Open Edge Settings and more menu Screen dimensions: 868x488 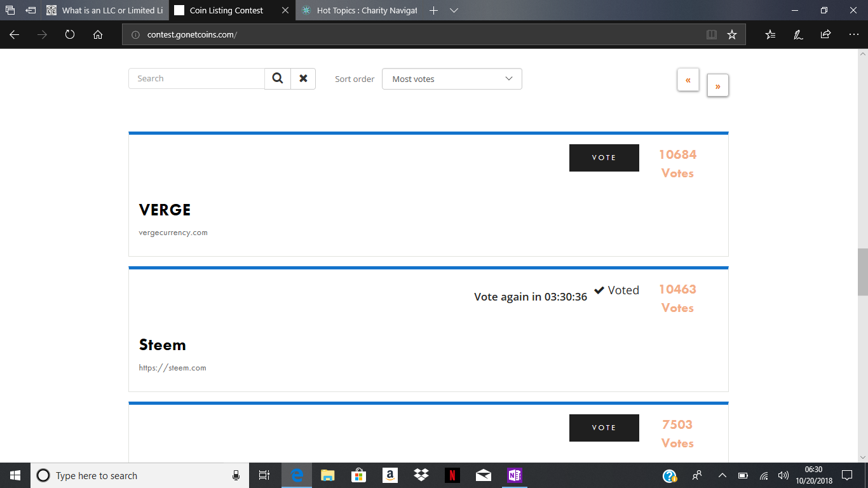[853, 35]
